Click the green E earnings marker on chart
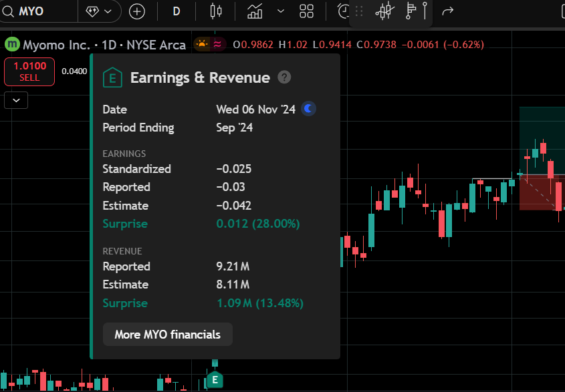Image resolution: width=565 pixels, height=392 pixels. coord(215,380)
